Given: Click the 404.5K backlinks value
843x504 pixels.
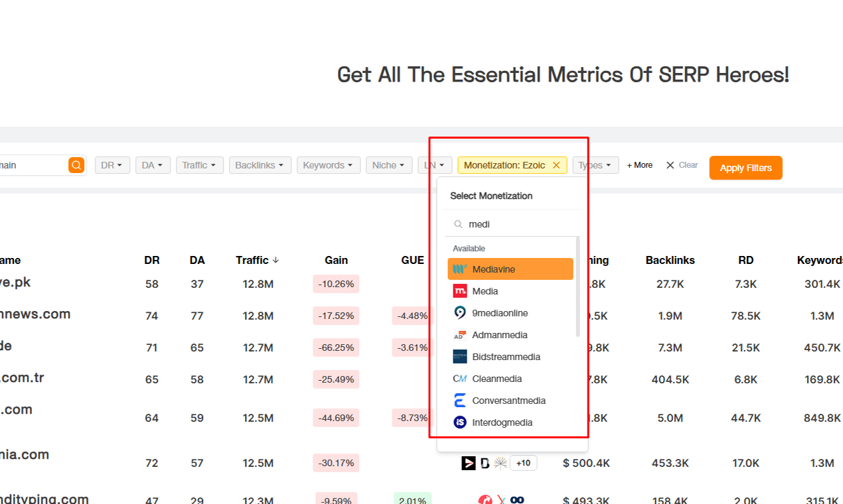Looking at the screenshot, I should coord(670,379).
